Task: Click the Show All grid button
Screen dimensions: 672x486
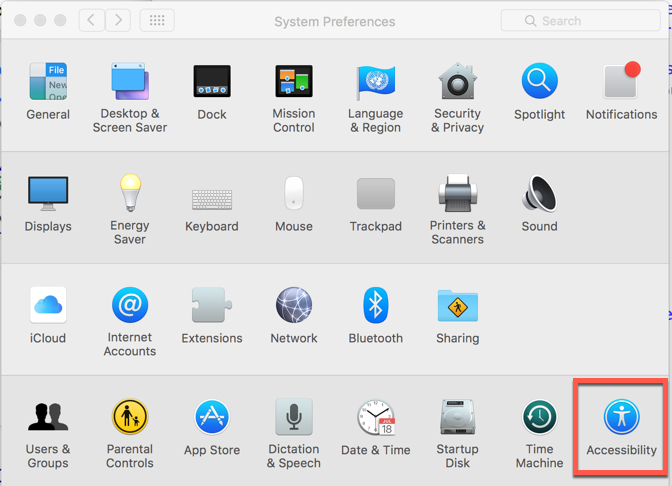Action: pos(157,20)
